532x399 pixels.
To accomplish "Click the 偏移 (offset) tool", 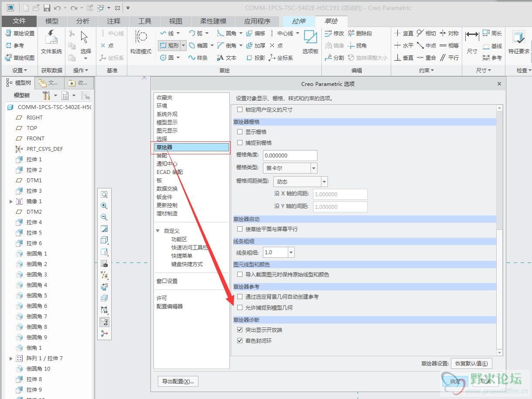I will 256,33.
